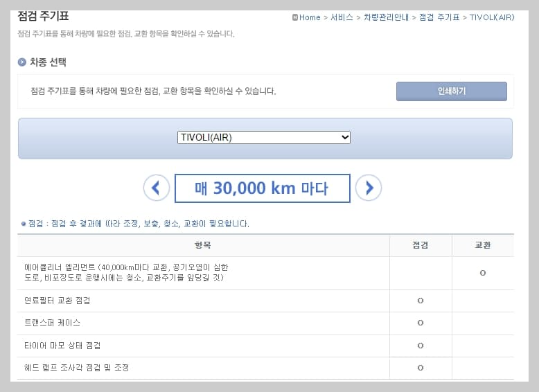Open the 서비스 breadcrumb link
Image resolution: width=539 pixels, height=392 pixels.
[x=342, y=17]
